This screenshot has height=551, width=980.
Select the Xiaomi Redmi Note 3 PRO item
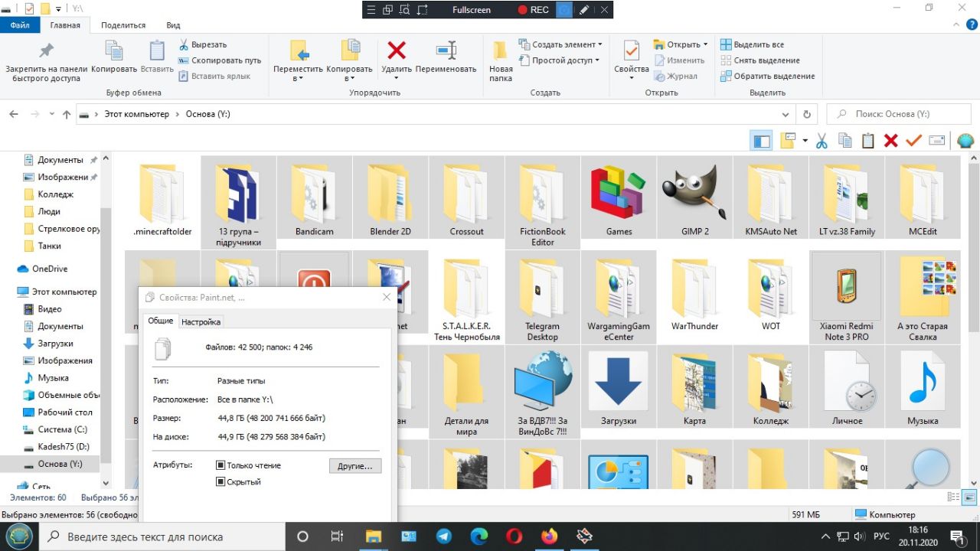847,298
